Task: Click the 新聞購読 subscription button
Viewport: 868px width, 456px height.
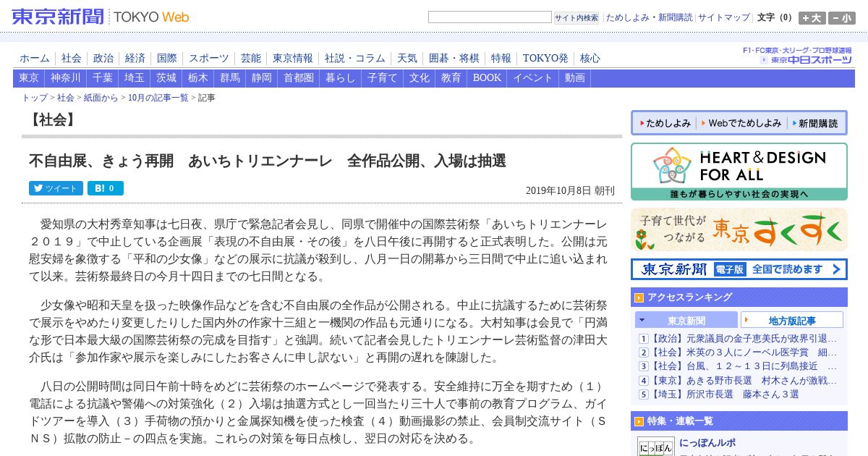Action: point(815,124)
